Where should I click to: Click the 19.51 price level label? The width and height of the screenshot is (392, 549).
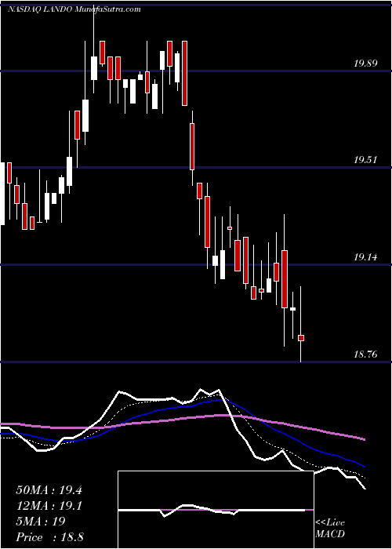coord(365,160)
